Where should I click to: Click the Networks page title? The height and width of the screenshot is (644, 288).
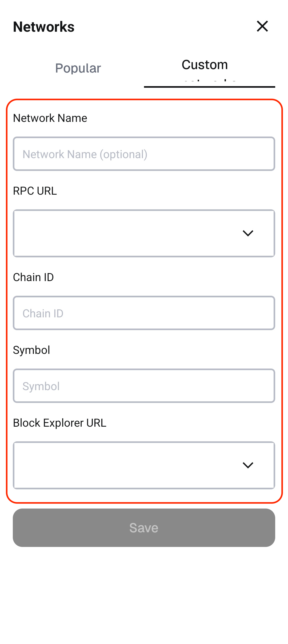point(43,27)
